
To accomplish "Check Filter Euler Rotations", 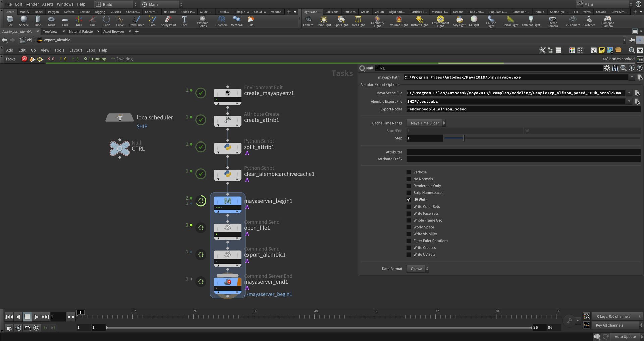I will click(x=409, y=241).
